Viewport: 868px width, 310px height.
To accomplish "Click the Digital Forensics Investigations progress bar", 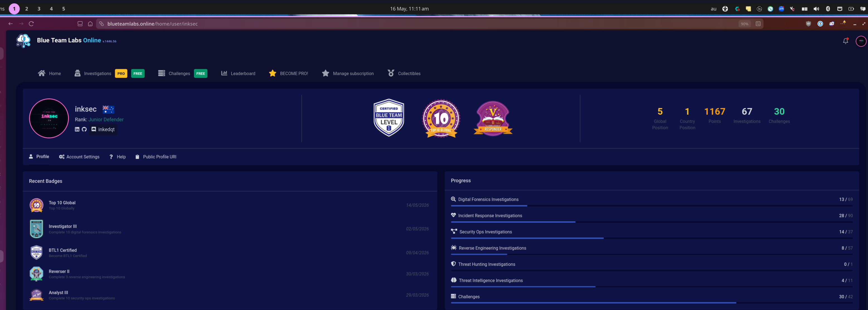I will tap(652, 205).
